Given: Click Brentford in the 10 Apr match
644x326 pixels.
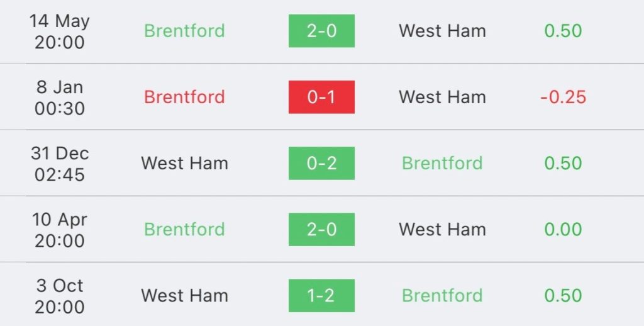Looking at the screenshot, I should click(184, 229).
